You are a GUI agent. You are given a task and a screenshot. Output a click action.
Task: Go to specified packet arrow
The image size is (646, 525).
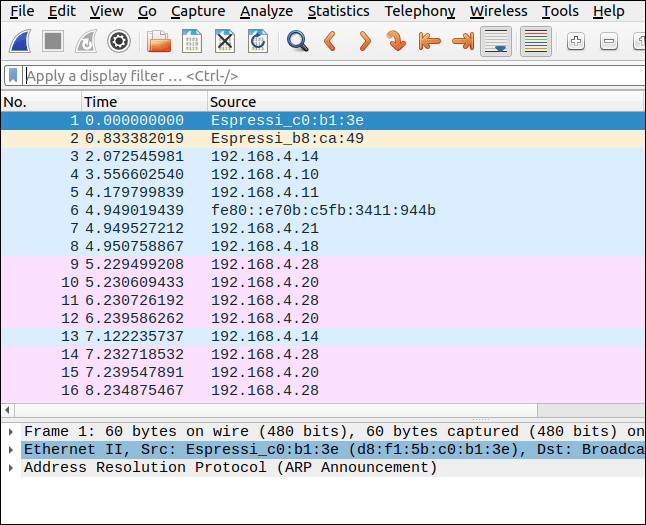click(396, 41)
